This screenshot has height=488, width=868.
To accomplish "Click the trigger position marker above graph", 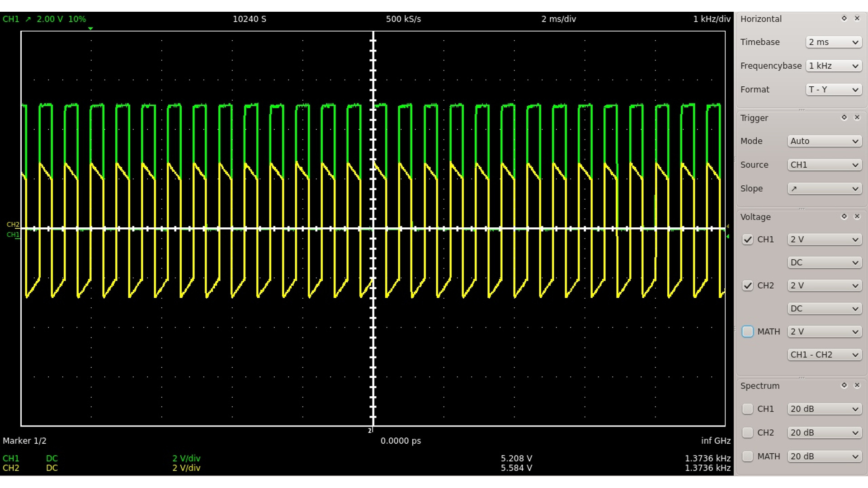I will [x=90, y=28].
